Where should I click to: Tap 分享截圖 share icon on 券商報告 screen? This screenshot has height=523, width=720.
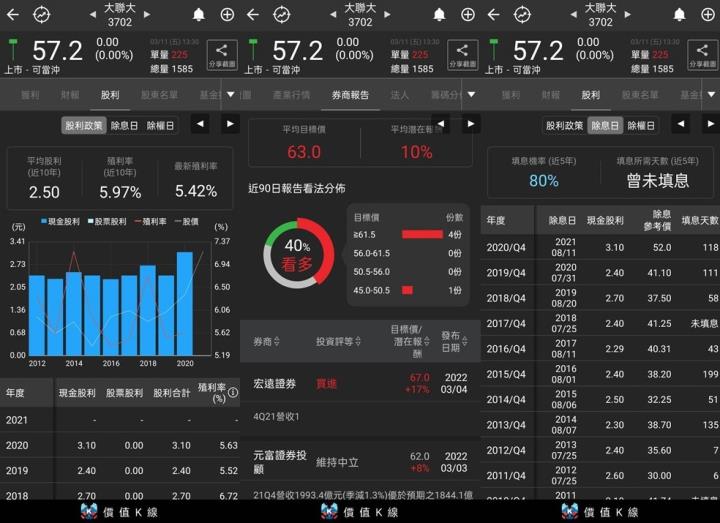coord(462,55)
